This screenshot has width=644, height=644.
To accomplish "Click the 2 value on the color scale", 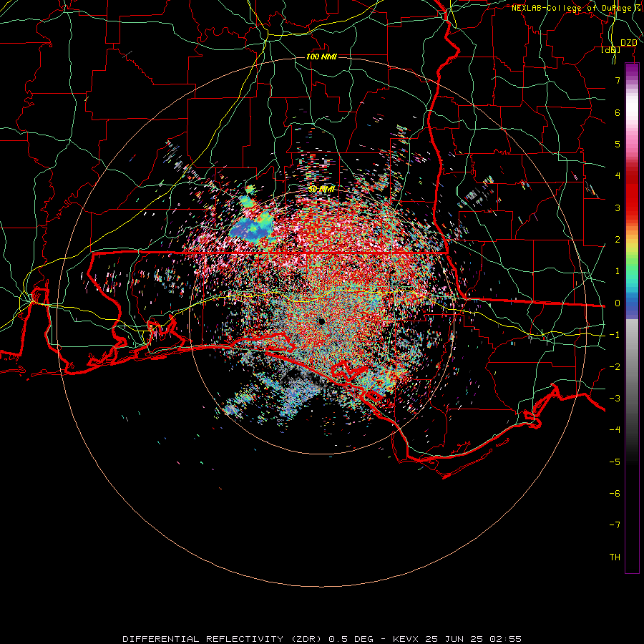I will point(618,240).
